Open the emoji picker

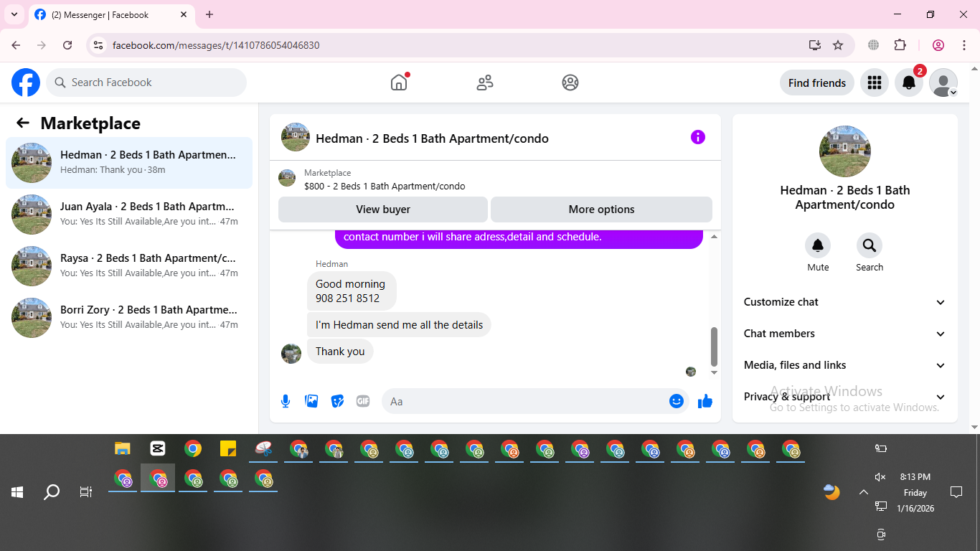(676, 401)
